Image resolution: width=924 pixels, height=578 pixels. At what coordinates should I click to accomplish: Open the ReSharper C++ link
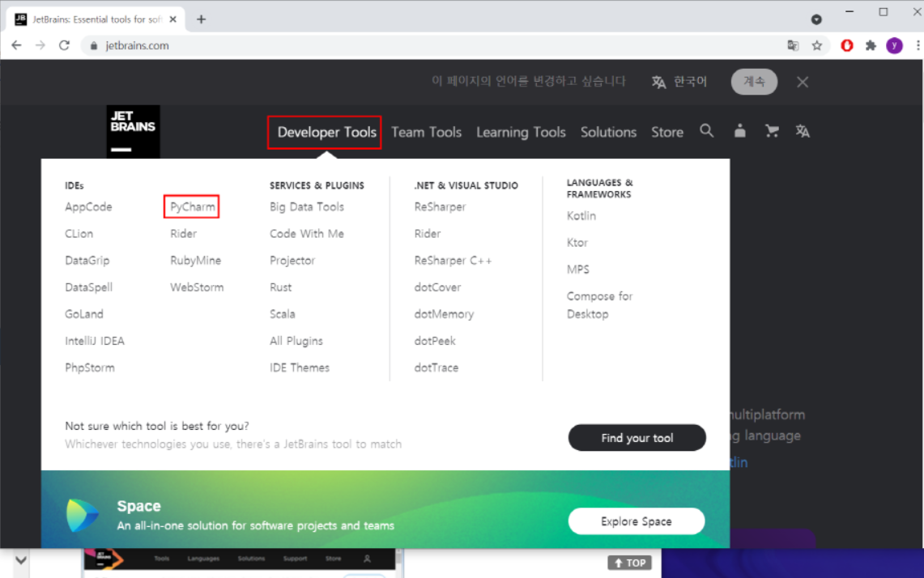tap(453, 261)
